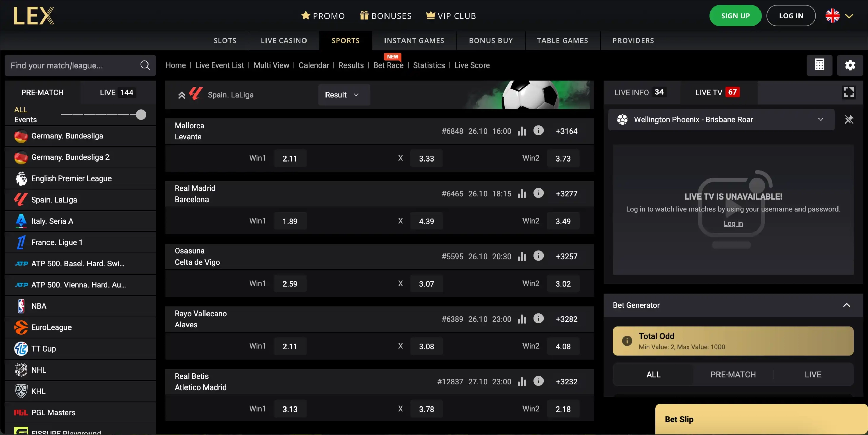
Task: Expand the live stream to fullscreen
Action: [849, 92]
